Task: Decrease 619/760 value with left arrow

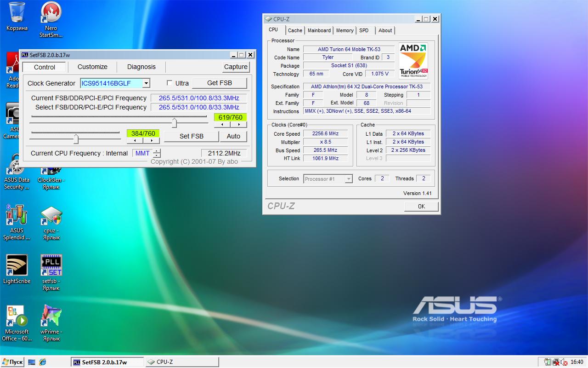Action: tap(222, 125)
